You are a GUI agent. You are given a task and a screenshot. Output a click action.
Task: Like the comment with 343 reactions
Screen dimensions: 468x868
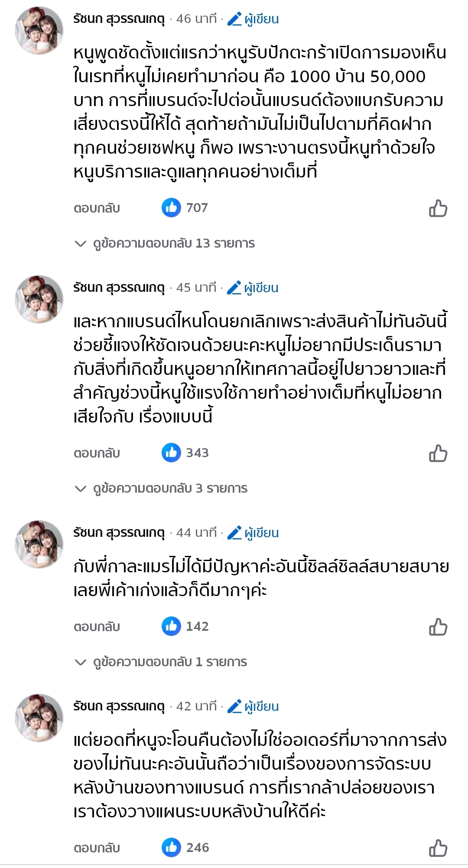coord(438,453)
